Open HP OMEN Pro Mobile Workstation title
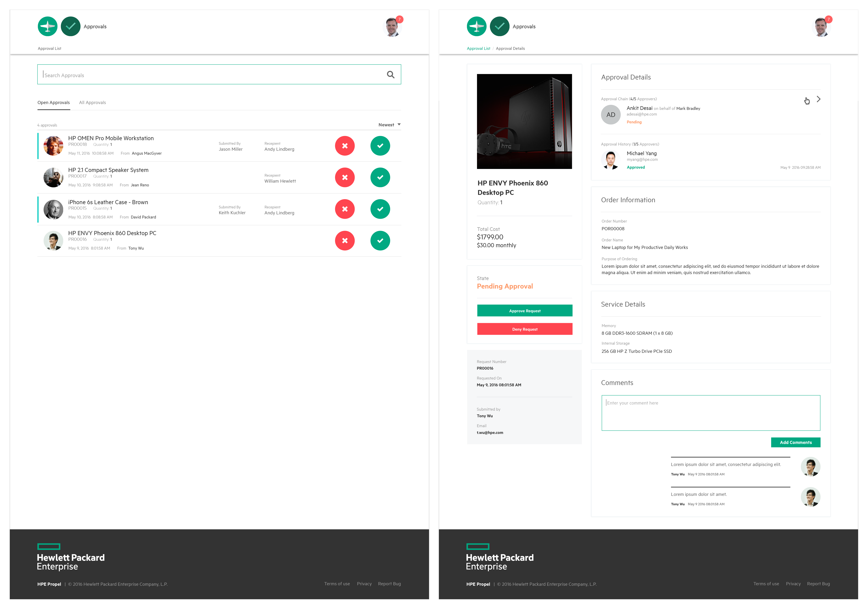 pos(111,138)
